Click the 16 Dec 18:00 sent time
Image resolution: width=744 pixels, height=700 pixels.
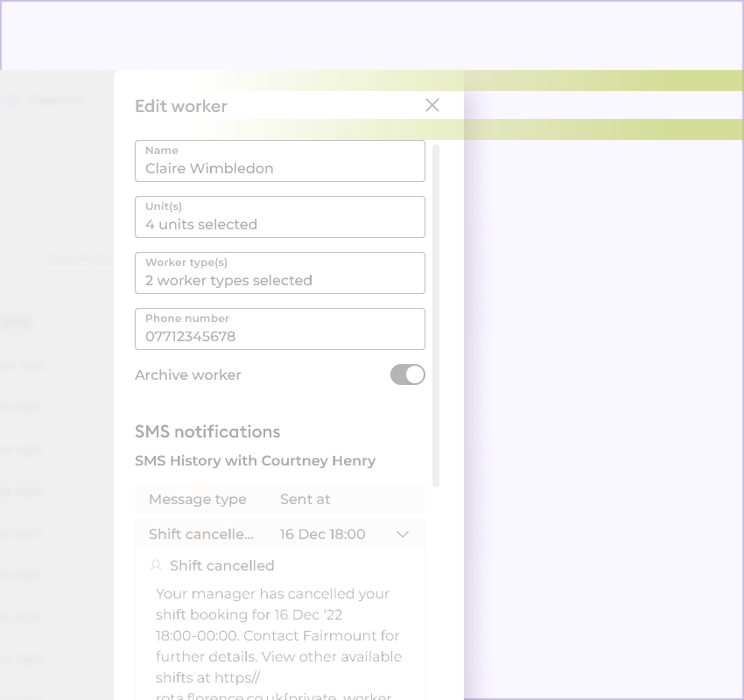point(323,534)
